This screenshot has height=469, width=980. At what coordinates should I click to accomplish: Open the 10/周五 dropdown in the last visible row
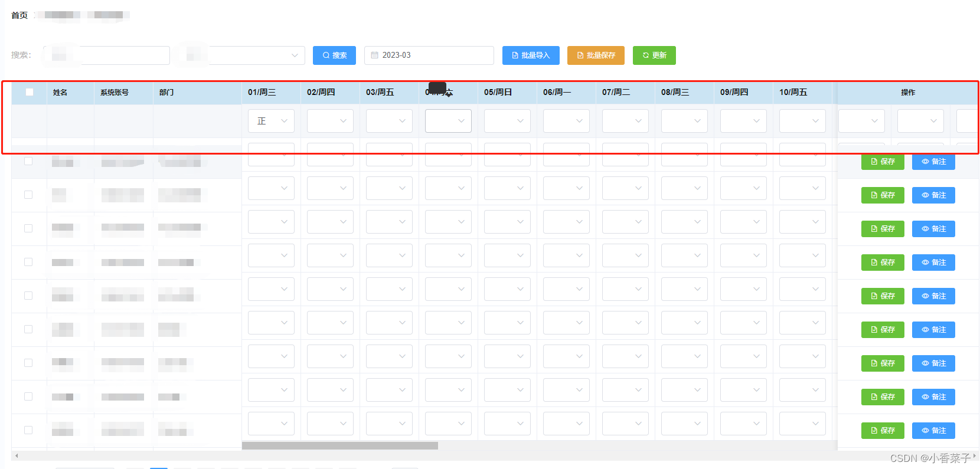pos(802,424)
